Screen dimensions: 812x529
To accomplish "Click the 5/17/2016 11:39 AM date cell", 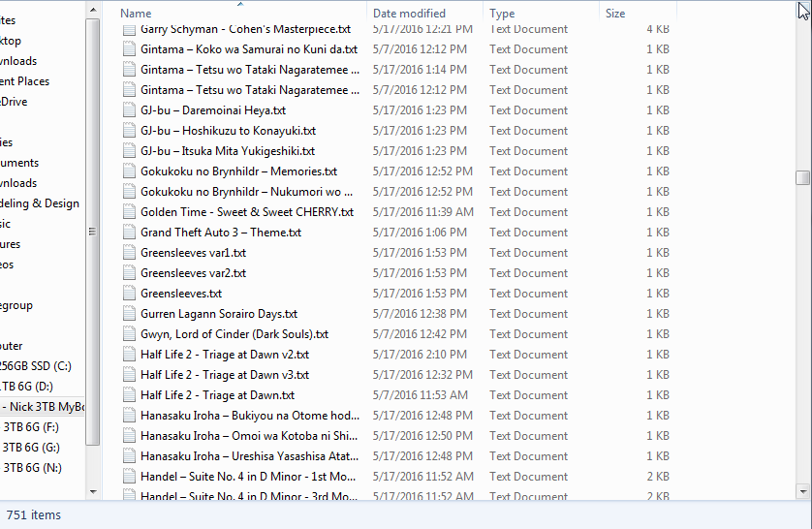I will click(423, 212).
